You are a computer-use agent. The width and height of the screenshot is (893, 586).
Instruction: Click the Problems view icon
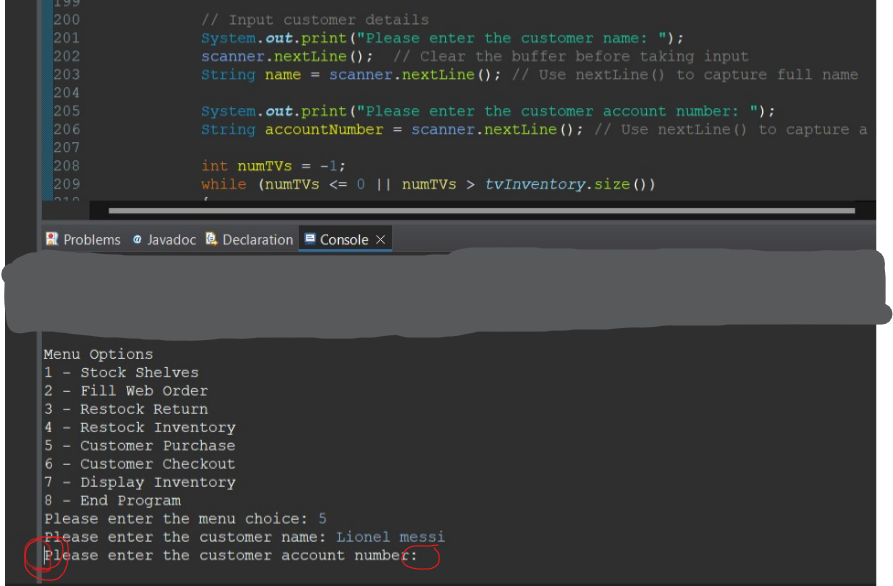[51, 239]
